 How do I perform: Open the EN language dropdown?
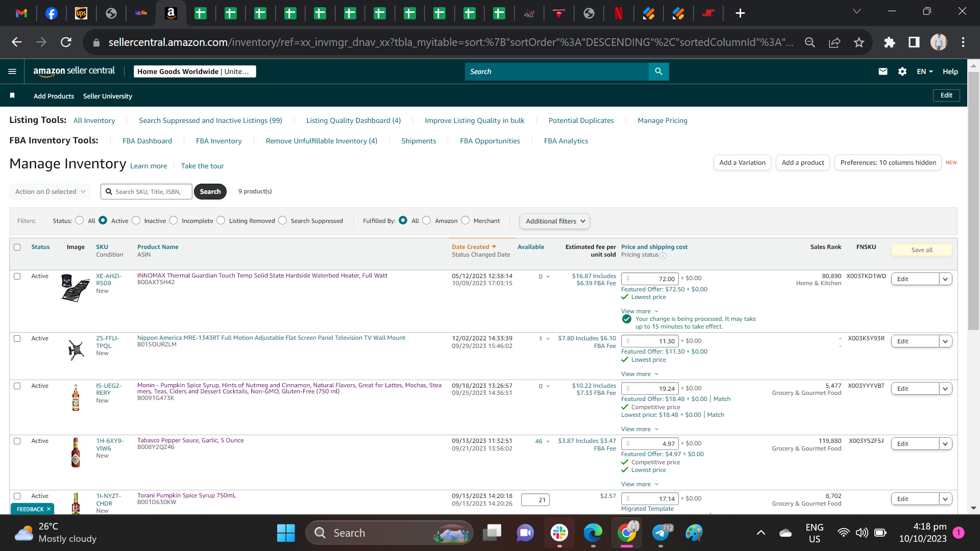click(x=924, y=71)
